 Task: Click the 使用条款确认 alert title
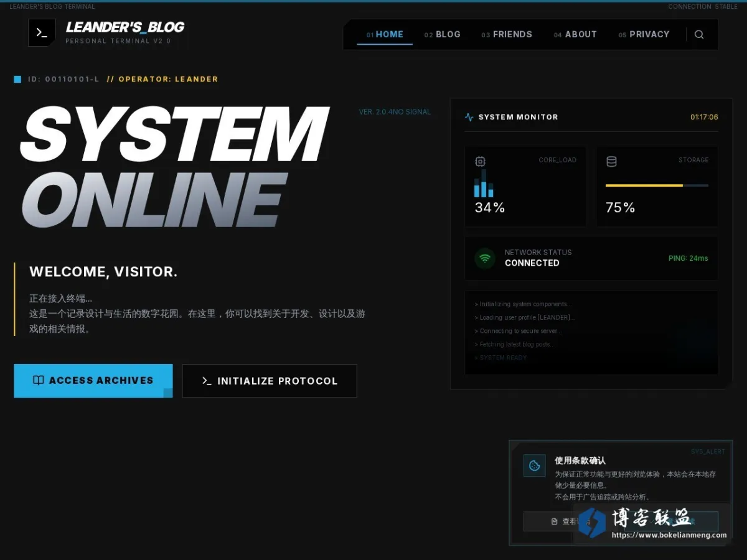click(580, 461)
